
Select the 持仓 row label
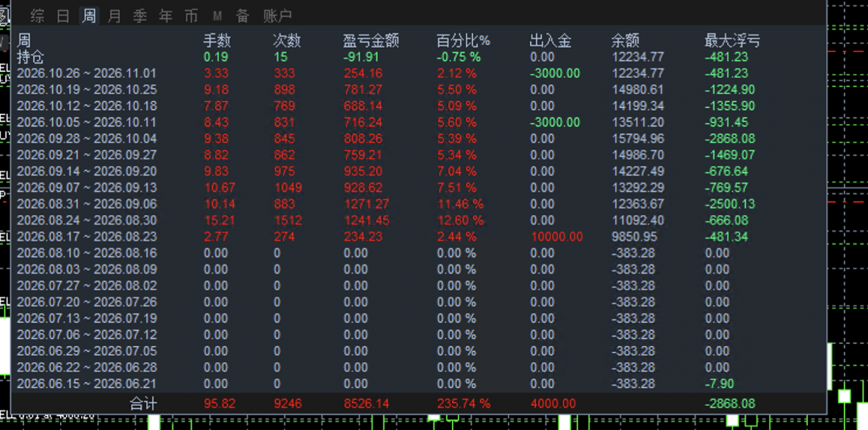coord(30,56)
